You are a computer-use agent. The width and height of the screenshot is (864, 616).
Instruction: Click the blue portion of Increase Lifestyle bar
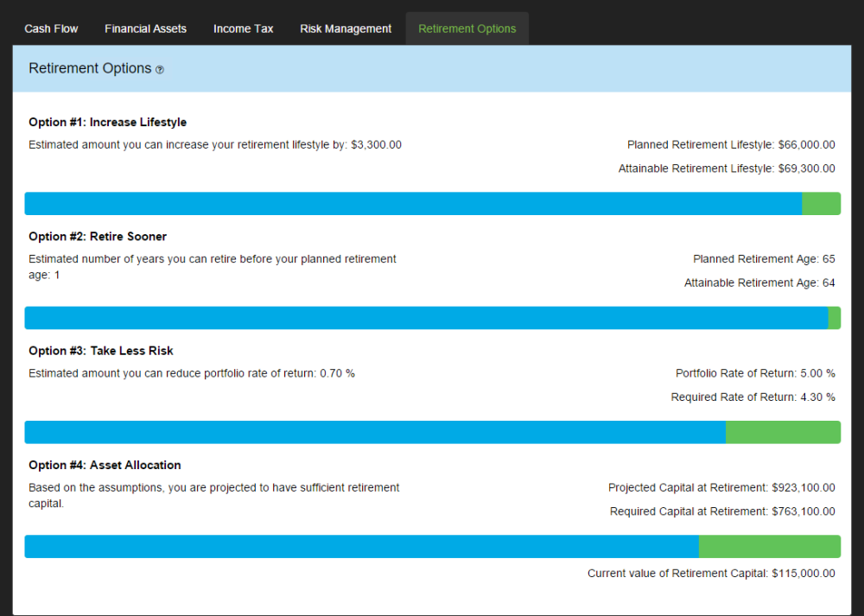tap(413, 204)
